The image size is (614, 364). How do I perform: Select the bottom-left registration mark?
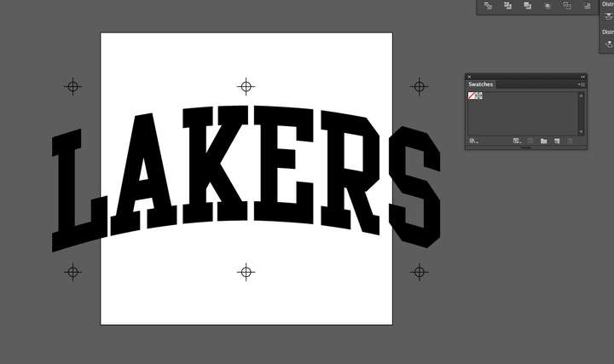point(72,272)
